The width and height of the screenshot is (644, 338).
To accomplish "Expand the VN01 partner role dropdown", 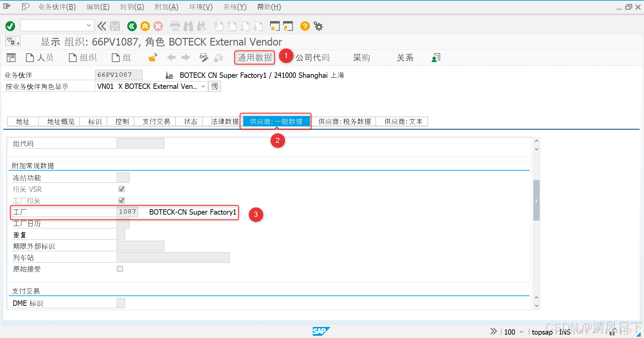I will (x=203, y=87).
